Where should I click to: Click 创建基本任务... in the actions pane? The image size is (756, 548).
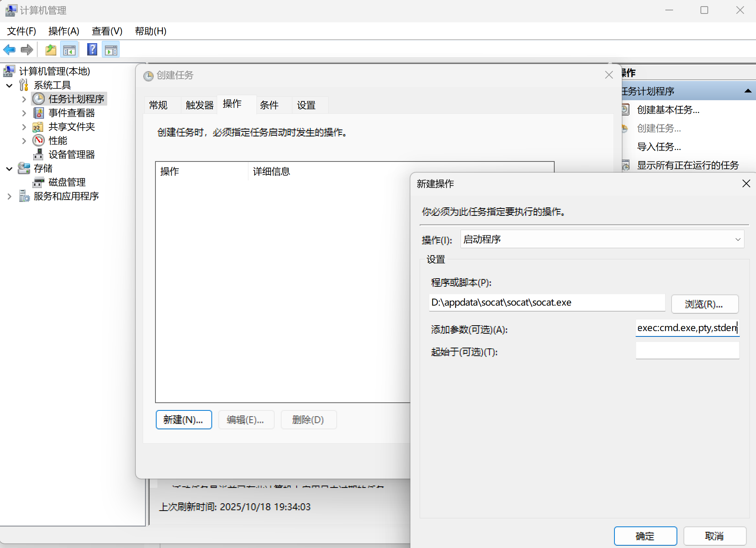pyautogui.click(x=668, y=110)
